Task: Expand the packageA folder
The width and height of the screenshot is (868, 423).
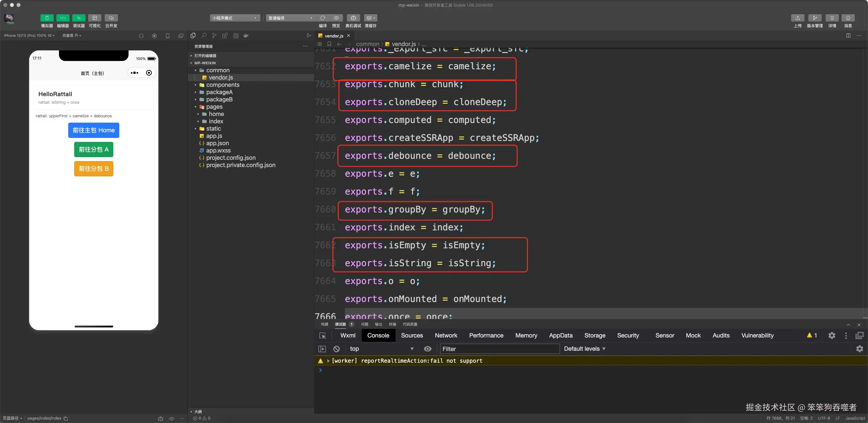Action: 219,92
